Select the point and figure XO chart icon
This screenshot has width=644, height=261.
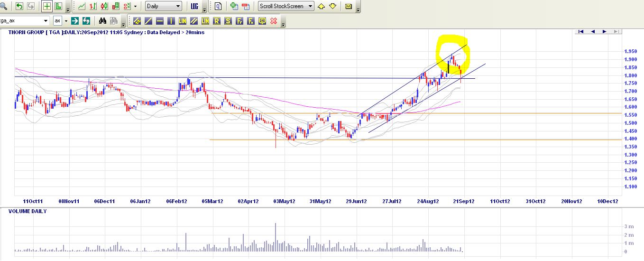coord(127,6)
